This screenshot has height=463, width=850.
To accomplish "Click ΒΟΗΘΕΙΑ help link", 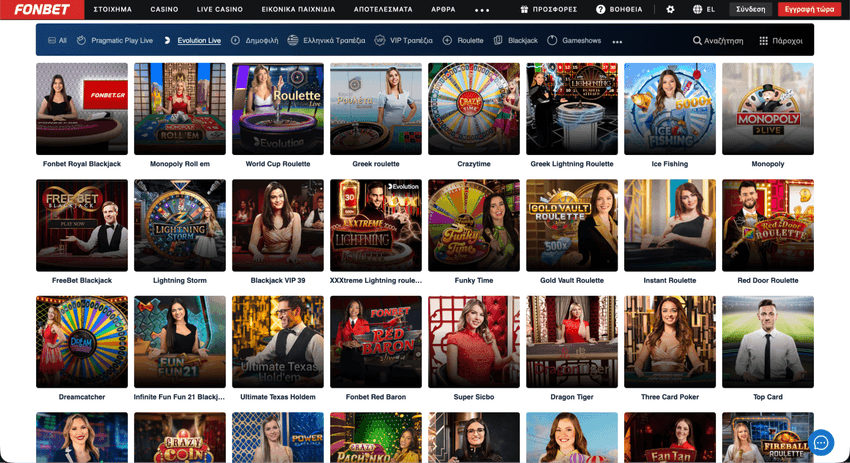I will (x=626, y=9).
